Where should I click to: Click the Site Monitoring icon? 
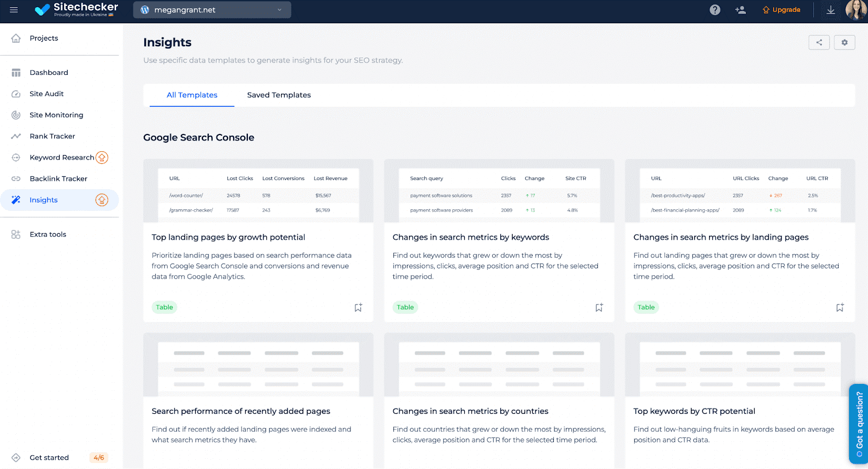click(x=16, y=115)
